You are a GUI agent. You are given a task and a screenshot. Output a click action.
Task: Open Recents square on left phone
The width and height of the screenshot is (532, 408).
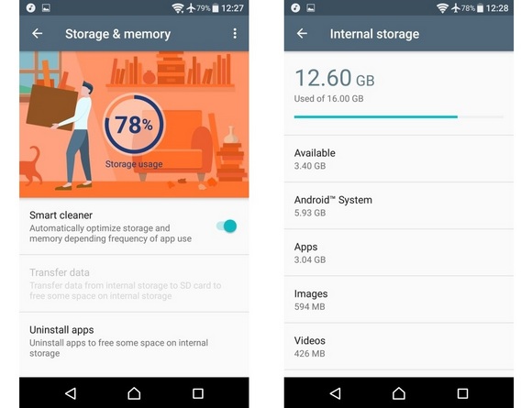[x=198, y=393]
